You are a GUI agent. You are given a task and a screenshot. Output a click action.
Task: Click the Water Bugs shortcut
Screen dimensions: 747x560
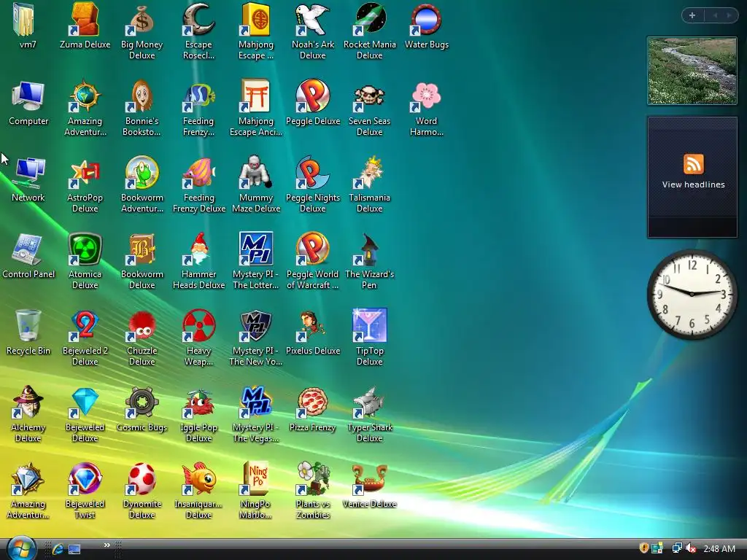(426, 19)
